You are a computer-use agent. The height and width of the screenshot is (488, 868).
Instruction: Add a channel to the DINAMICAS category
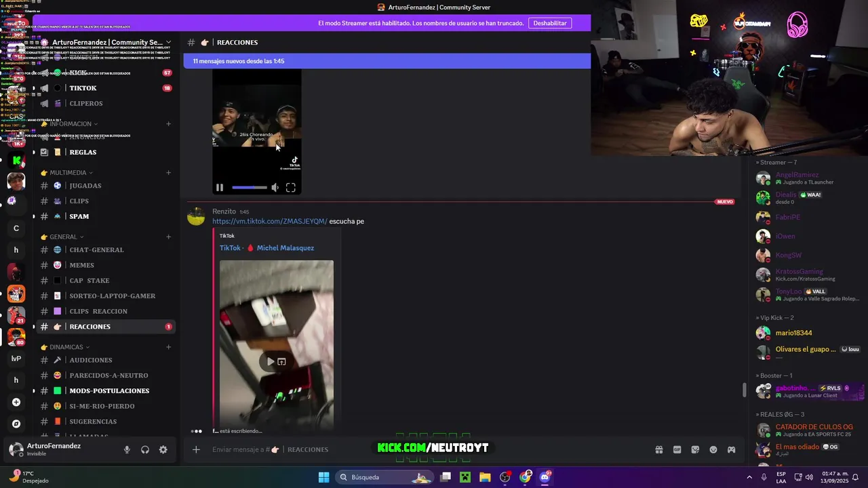[168, 347]
